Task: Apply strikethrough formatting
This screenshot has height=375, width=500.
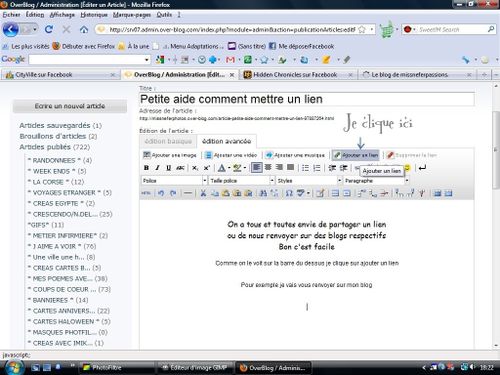Action: pos(180,168)
